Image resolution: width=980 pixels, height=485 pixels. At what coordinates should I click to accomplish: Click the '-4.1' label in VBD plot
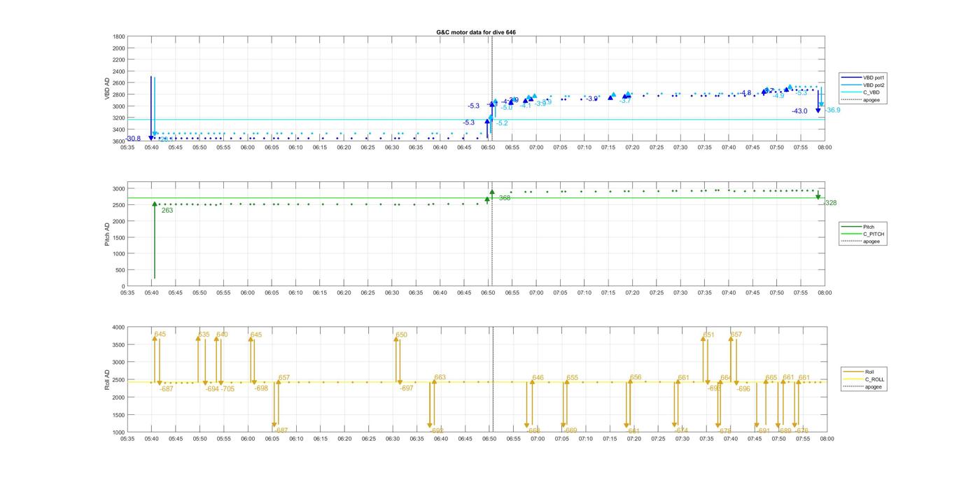point(526,106)
